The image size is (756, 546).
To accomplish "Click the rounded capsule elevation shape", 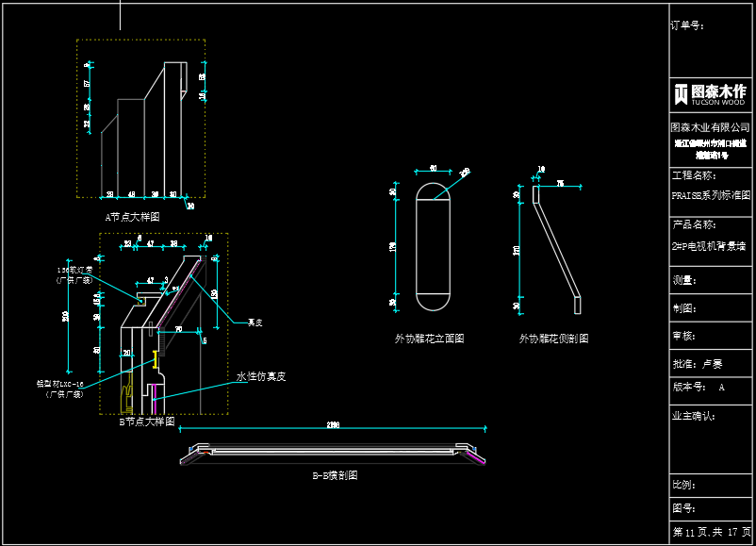I will [434, 247].
